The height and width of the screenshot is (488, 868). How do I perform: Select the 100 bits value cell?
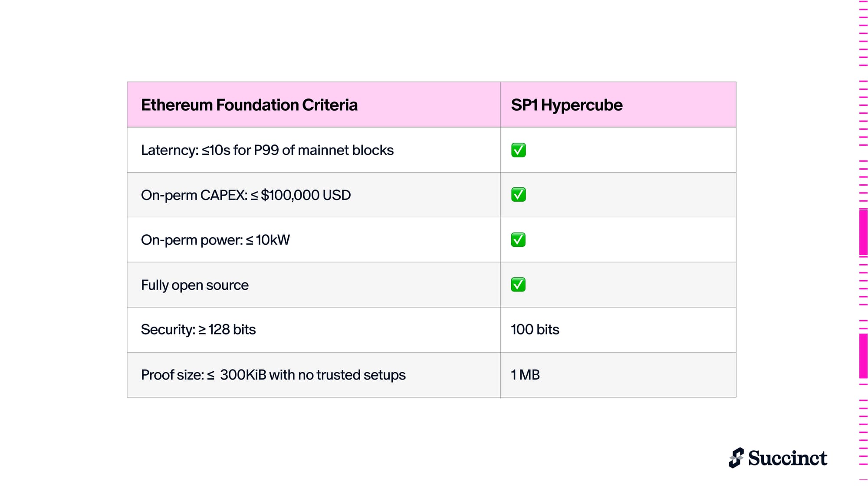535,330
